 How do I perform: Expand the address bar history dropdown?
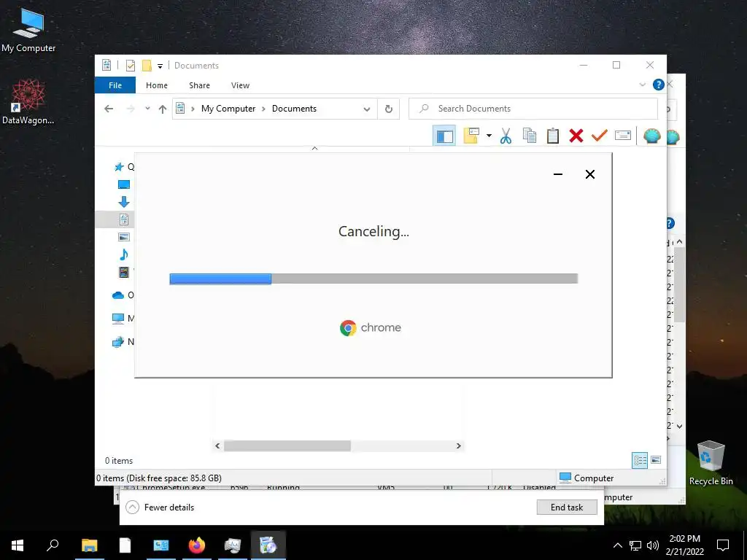tap(367, 109)
